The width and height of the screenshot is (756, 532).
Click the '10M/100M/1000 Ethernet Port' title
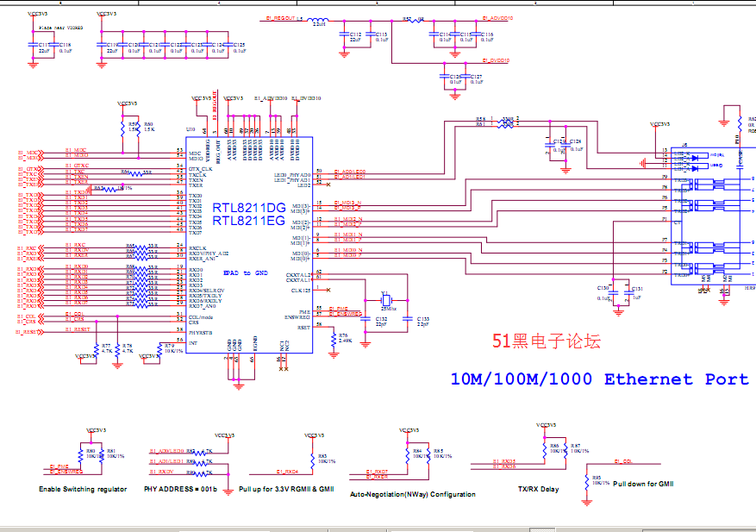[x=600, y=379]
